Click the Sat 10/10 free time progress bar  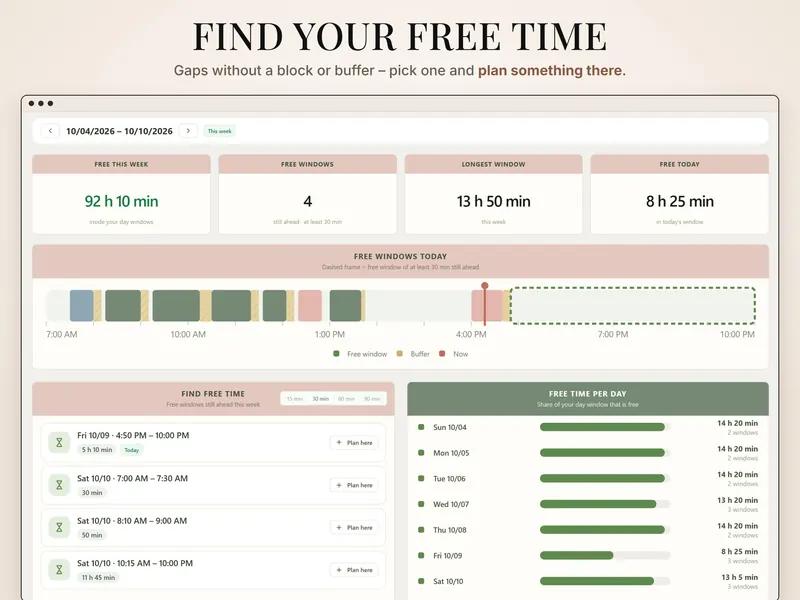pyautogui.click(x=605, y=581)
